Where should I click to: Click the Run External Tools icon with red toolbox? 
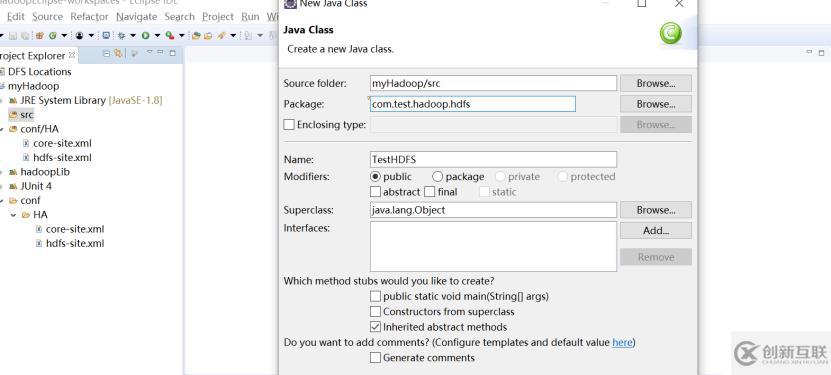170,35
